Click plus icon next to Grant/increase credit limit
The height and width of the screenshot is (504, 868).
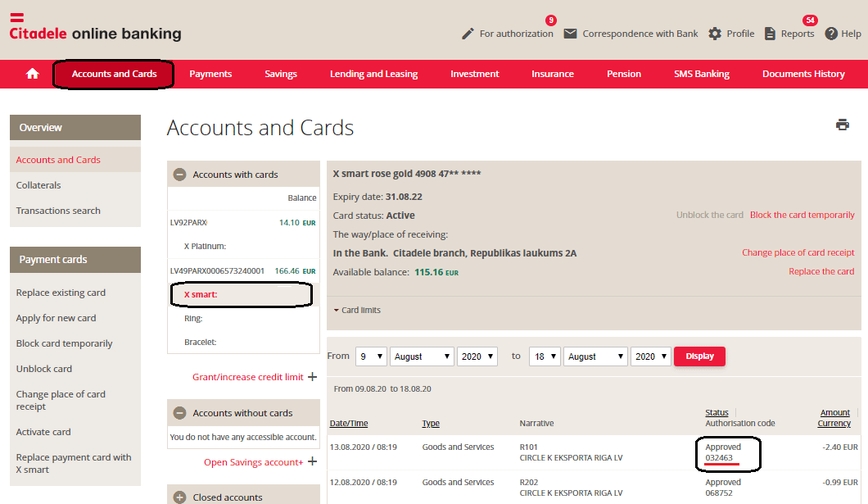(313, 377)
